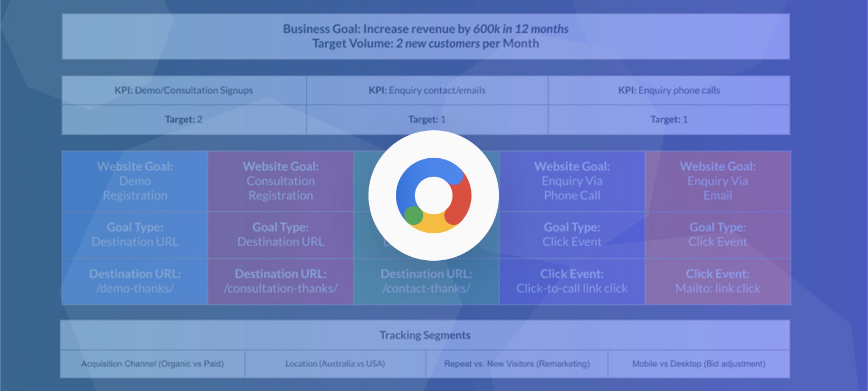
Task: Click 'Click-to-call link click' event cell
Action: click(572, 282)
